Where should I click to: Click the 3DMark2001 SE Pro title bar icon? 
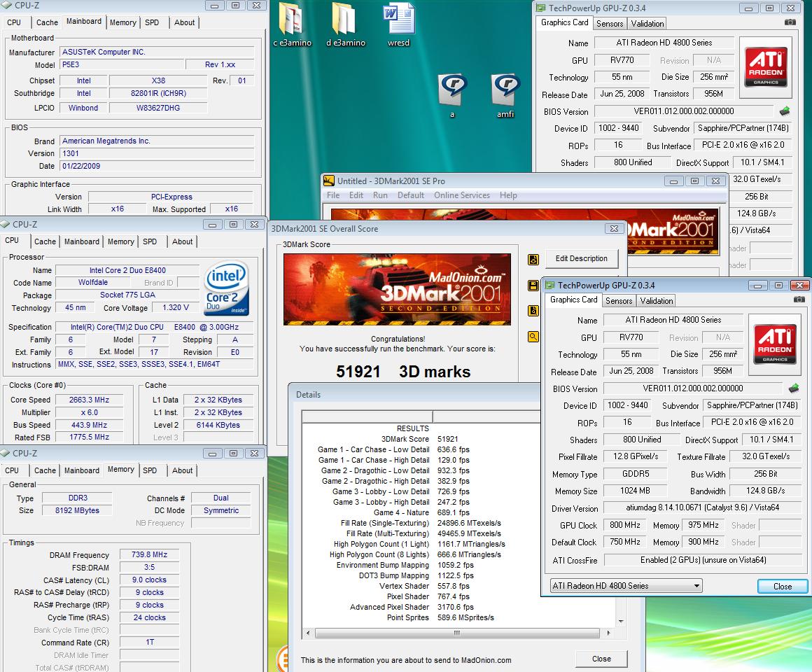pos(329,181)
